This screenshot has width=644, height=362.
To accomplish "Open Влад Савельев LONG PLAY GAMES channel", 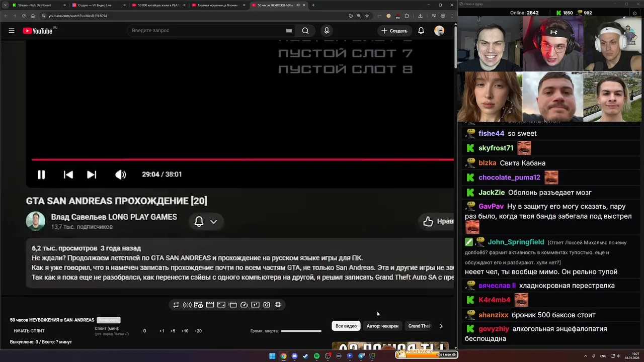I will click(x=114, y=217).
